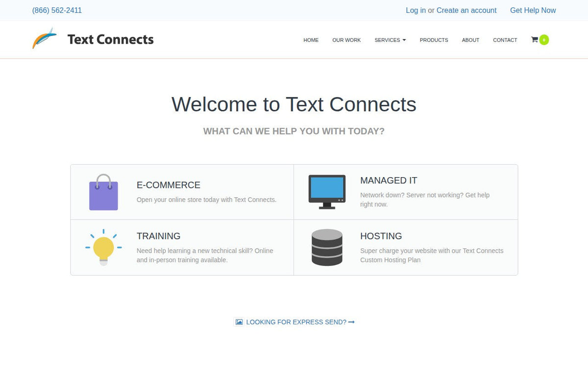Open the shopping cart icon

[x=534, y=40]
